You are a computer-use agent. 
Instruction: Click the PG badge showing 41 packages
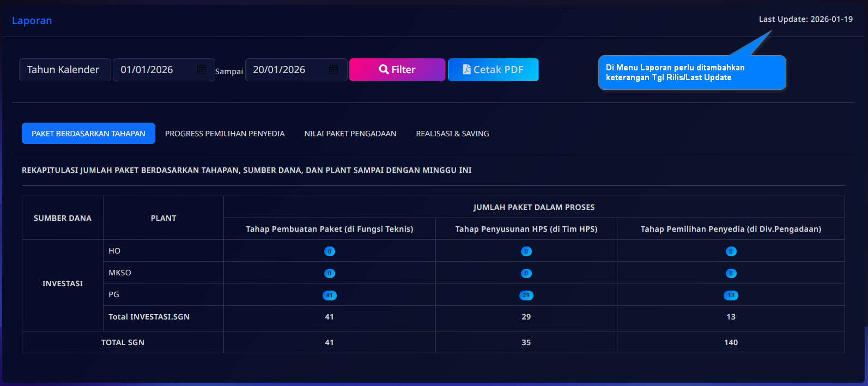[x=329, y=295]
